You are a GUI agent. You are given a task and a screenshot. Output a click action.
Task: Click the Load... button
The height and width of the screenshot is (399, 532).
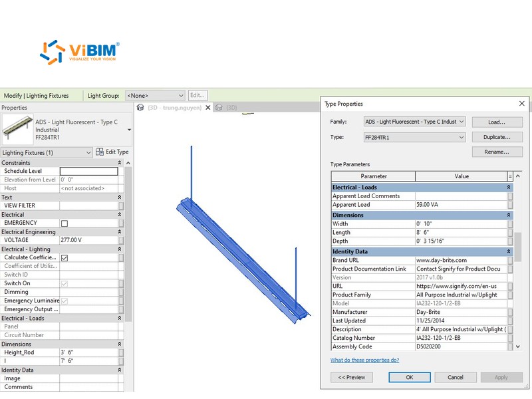[497, 122]
